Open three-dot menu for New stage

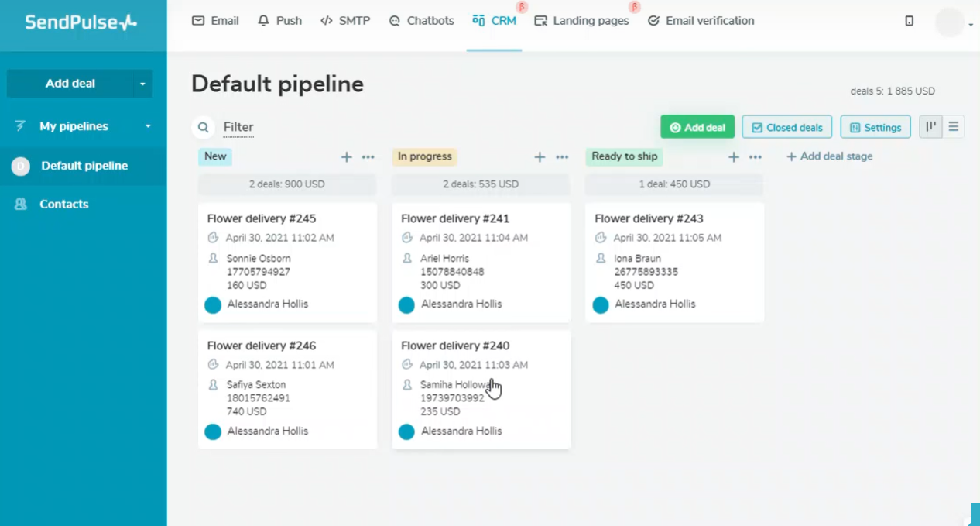(x=368, y=157)
